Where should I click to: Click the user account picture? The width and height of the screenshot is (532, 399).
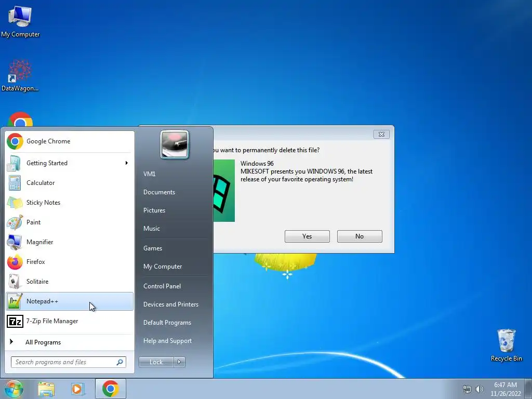click(x=175, y=144)
